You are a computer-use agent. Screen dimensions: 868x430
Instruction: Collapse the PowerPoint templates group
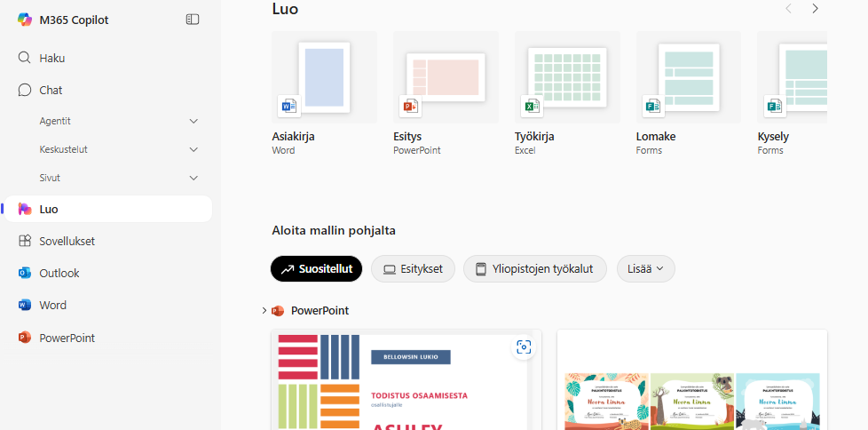[x=264, y=311]
